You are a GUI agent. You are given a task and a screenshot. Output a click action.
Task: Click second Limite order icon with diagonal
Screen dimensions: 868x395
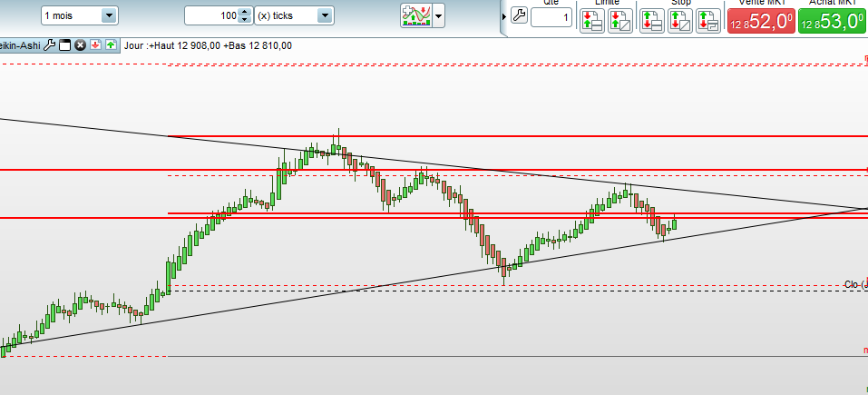pos(620,20)
